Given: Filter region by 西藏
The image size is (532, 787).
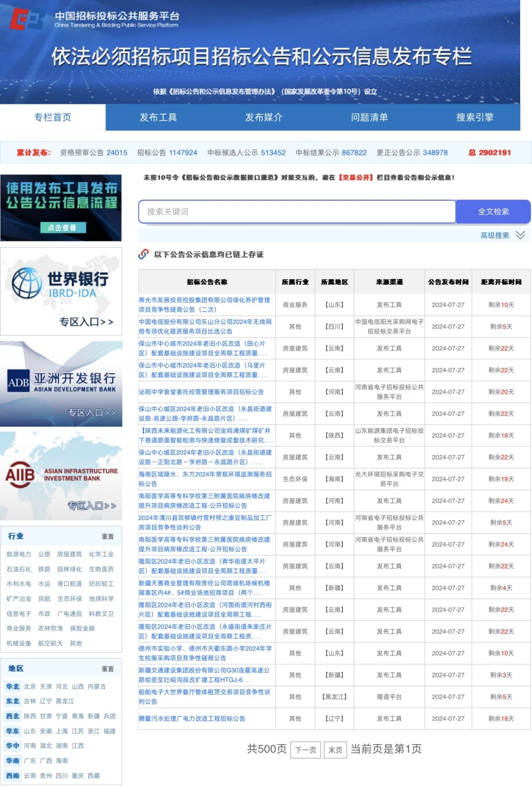Looking at the screenshot, I should click(x=94, y=776).
